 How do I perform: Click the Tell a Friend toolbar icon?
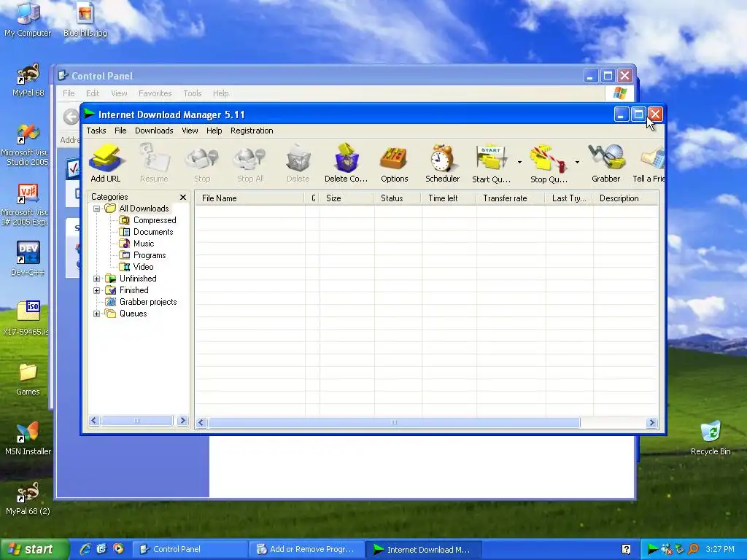649,163
